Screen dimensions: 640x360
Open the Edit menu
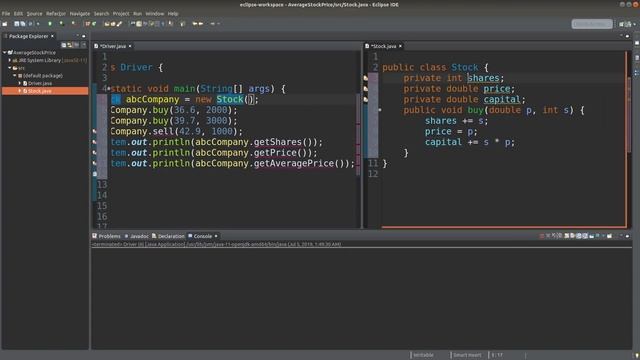click(18, 13)
